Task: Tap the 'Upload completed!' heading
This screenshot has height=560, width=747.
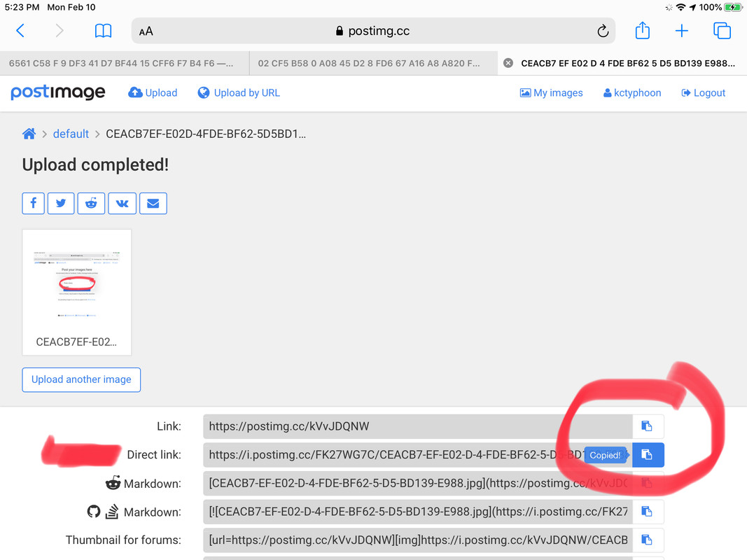Action: 95,164
